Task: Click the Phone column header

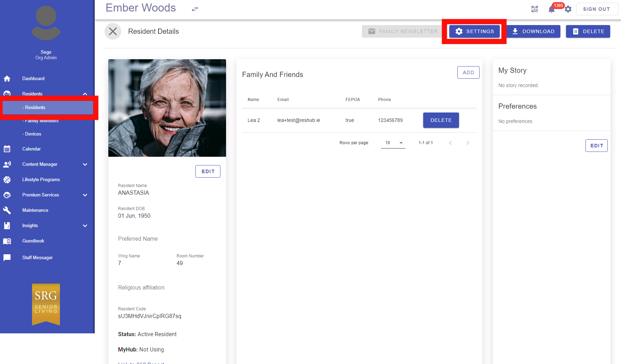Action: point(385,100)
